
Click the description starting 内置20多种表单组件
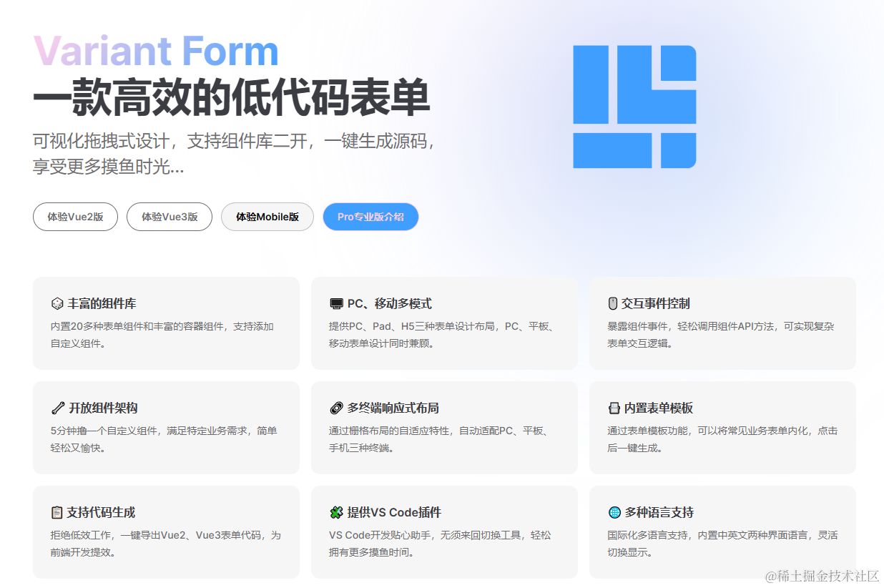tap(162, 335)
